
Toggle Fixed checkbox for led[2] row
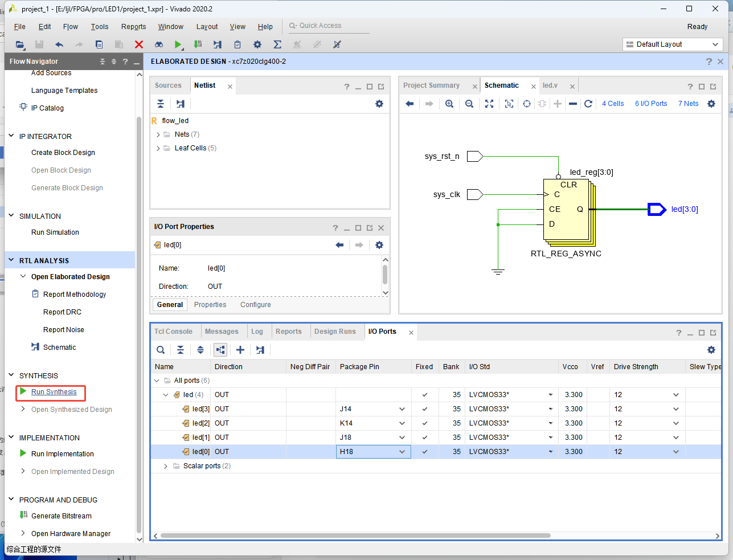(x=425, y=423)
